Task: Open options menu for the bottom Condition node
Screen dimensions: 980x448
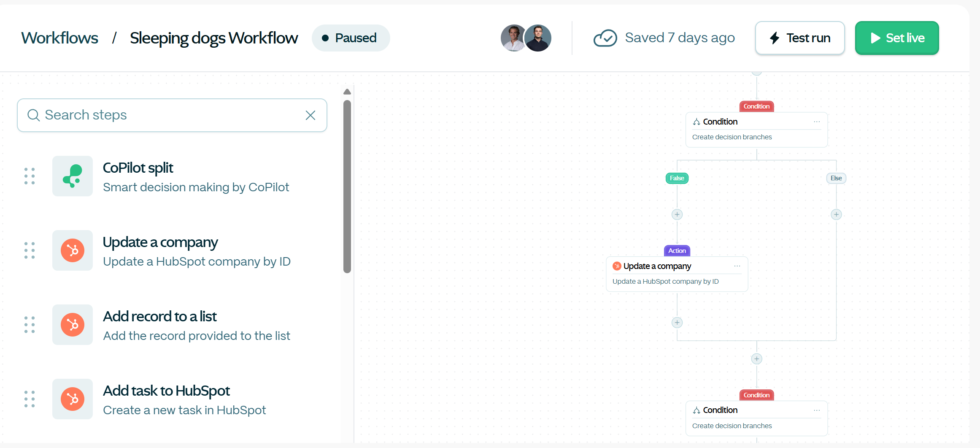Action: [817, 410]
